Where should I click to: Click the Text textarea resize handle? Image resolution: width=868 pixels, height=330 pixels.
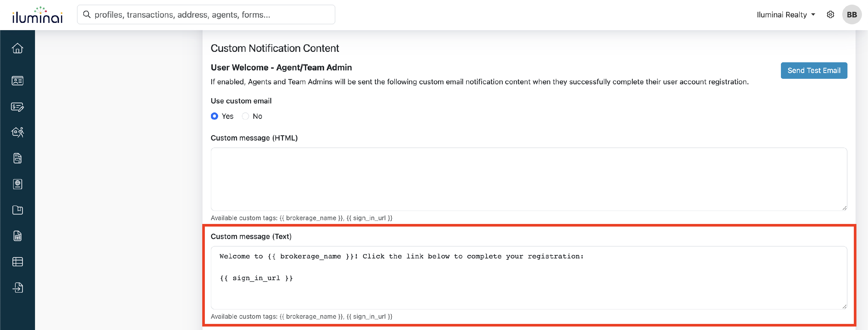click(844, 306)
